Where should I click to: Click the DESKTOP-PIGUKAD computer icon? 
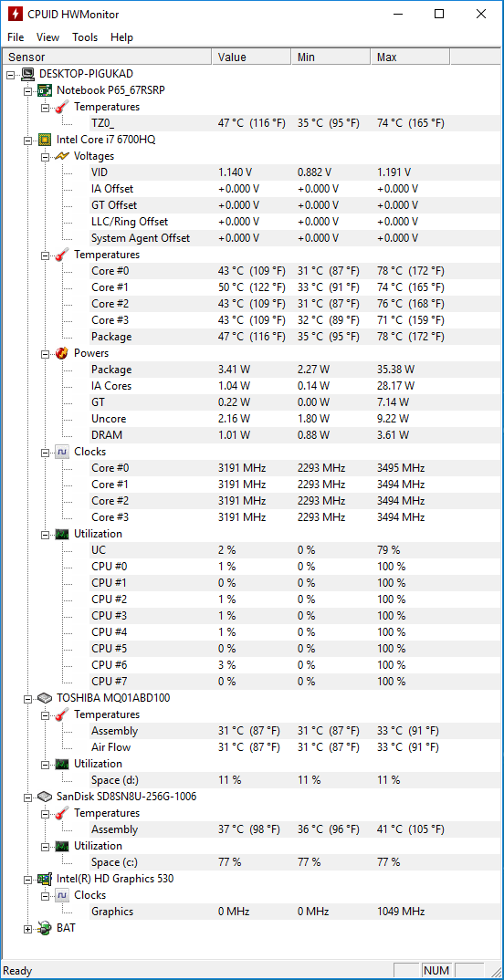click(x=27, y=74)
